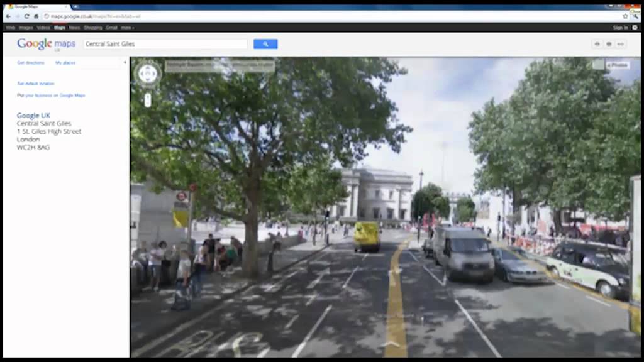Viewport: 644px width, 362px height.
Task: Open the Google options gear icon
Action: (x=635, y=28)
